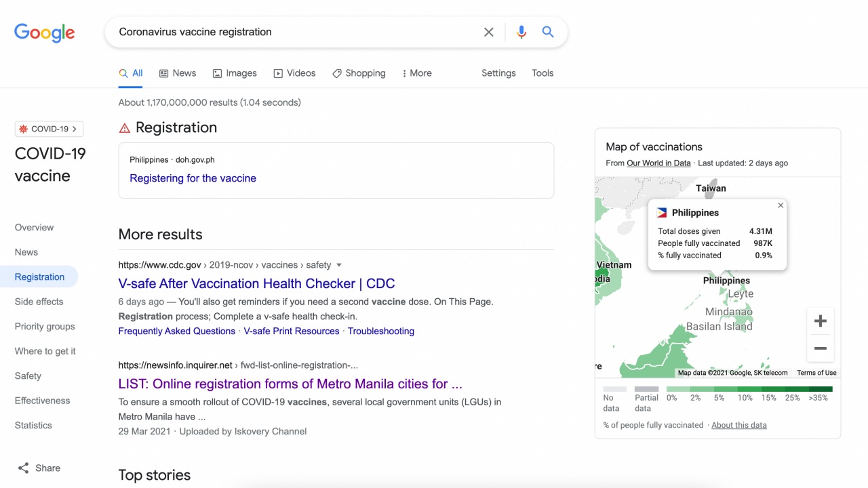
Task: Click the Our World in Data source link
Action: click(x=658, y=163)
